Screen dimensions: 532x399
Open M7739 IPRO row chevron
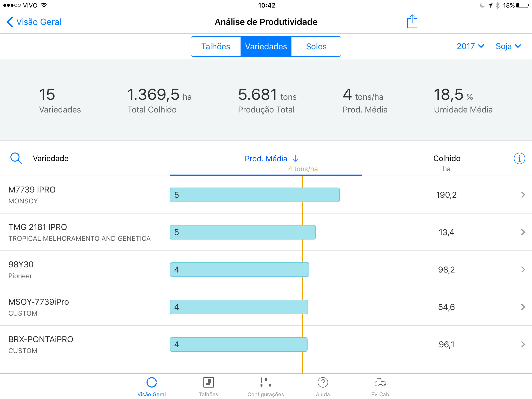(523, 195)
